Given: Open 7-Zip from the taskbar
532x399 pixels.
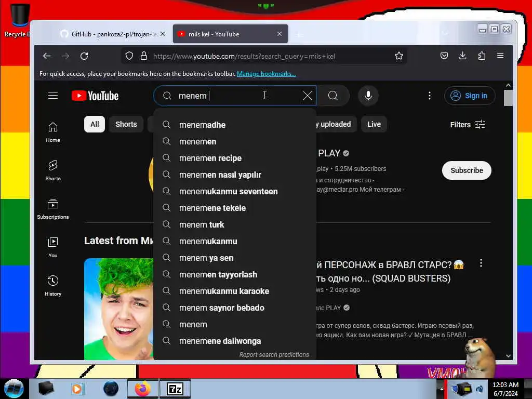Looking at the screenshot, I should click(175, 389).
